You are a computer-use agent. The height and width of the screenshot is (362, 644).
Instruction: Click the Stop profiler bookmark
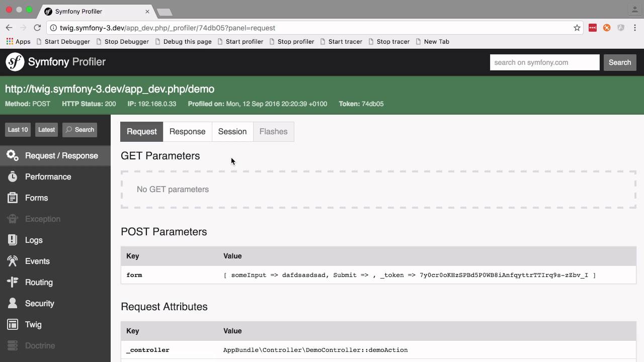click(291, 41)
